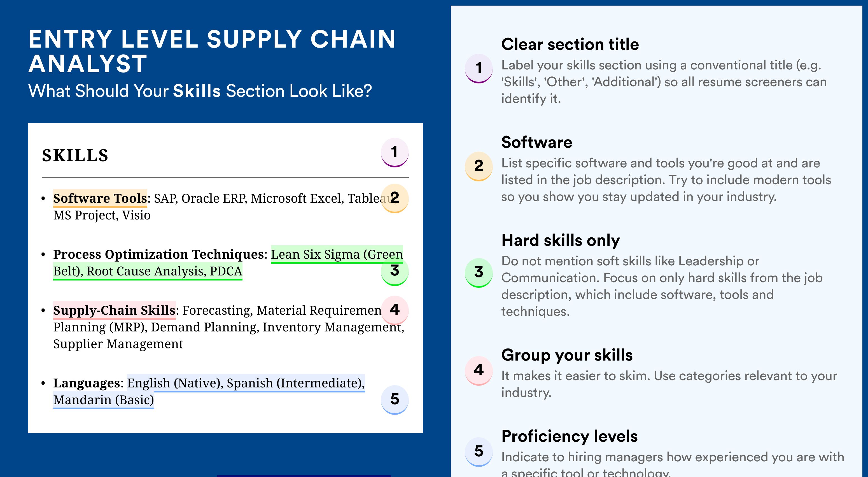Click highlighted 'Belt), Root Cause Analysis, PDCA' text

coord(148,271)
